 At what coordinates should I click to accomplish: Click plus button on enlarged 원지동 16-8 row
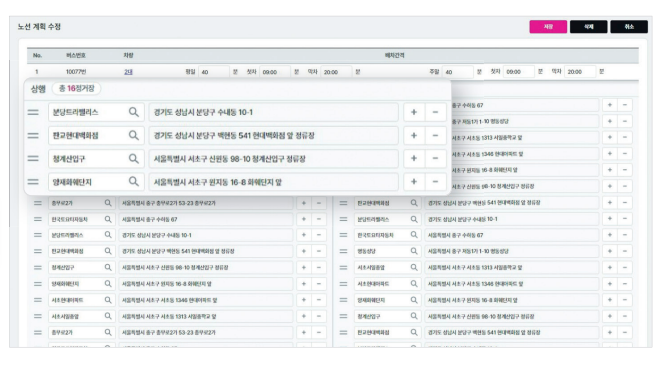(x=414, y=182)
